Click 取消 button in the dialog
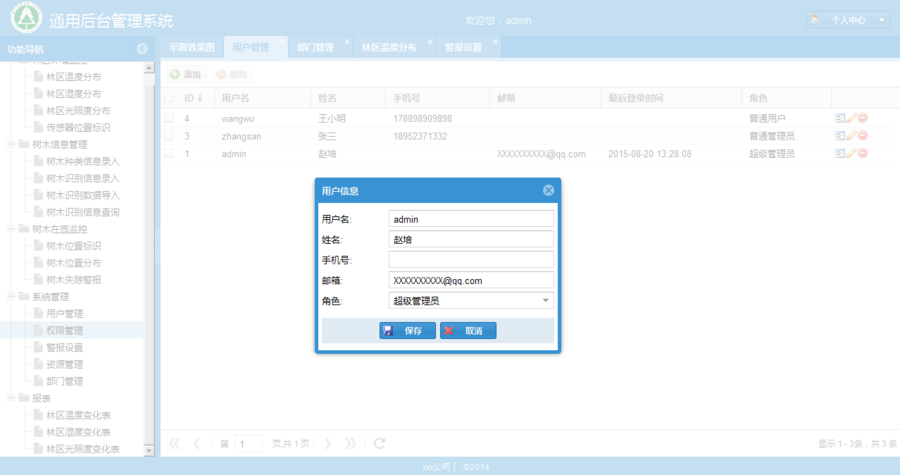 click(468, 330)
